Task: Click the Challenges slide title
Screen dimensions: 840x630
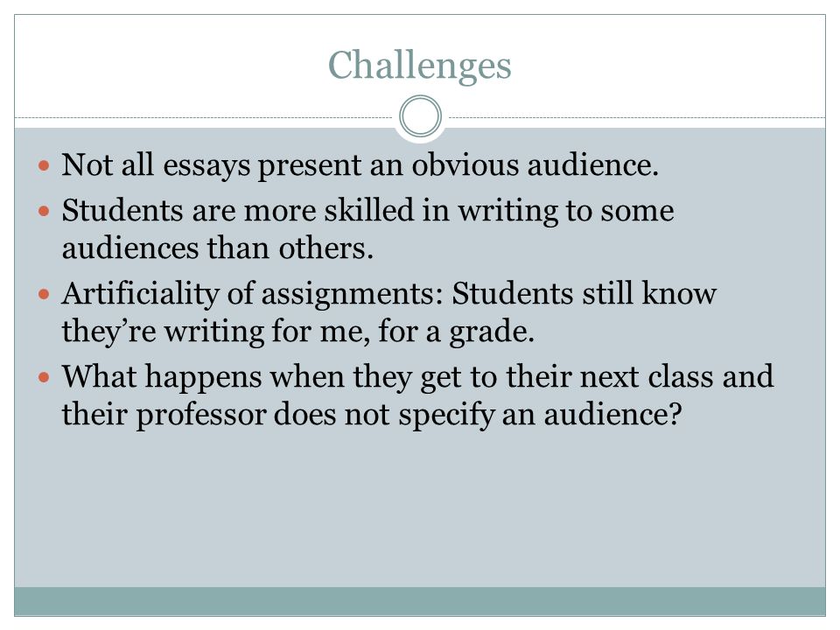Action: click(x=419, y=66)
